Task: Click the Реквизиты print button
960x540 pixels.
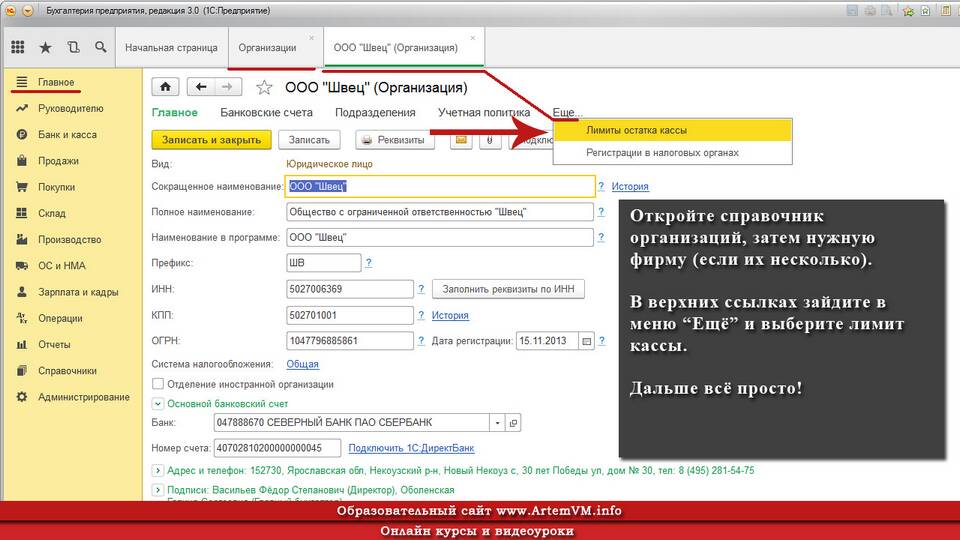Action: click(x=395, y=140)
